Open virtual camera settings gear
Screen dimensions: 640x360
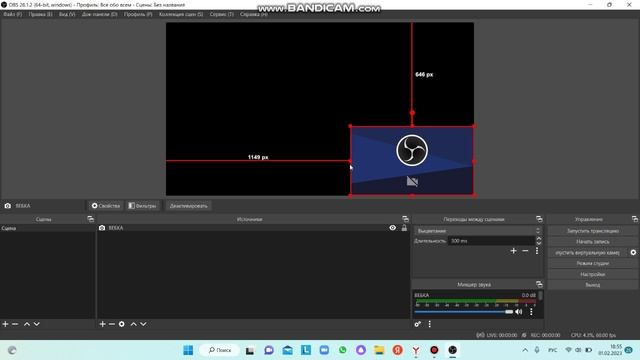point(633,253)
